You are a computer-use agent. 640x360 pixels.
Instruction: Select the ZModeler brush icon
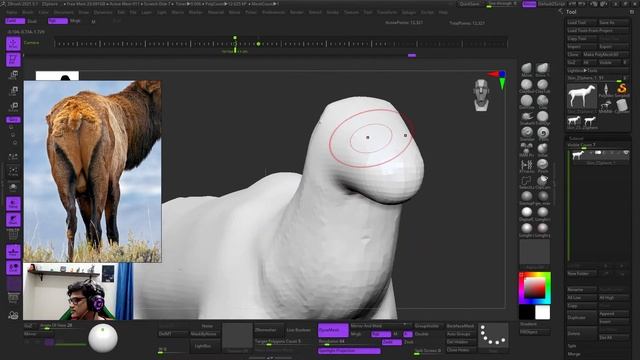tap(527, 165)
